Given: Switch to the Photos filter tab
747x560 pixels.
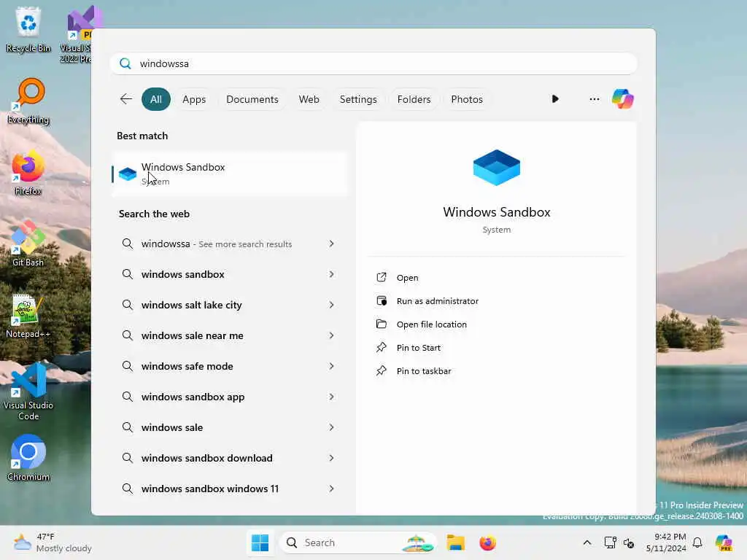Looking at the screenshot, I should point(467,99).
